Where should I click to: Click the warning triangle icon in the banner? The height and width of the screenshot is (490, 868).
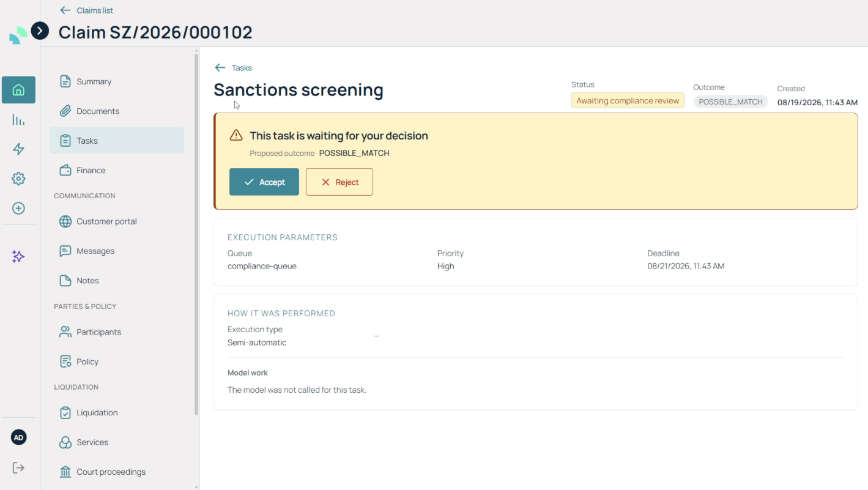pyautogui.click(x=236, y=135)
